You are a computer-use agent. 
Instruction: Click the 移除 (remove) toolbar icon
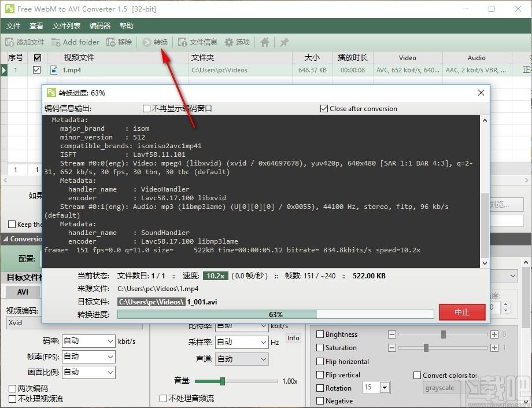coord(110,42)
